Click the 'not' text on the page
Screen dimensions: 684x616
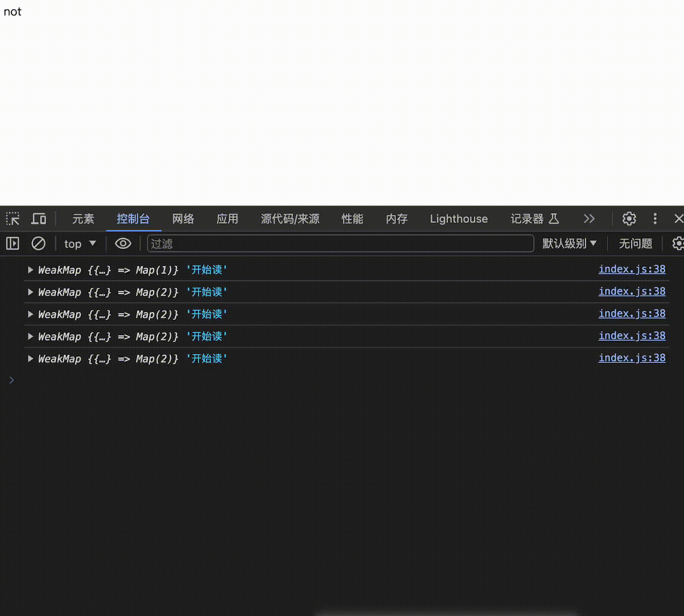pyautogui.click(x=12, y=12)
